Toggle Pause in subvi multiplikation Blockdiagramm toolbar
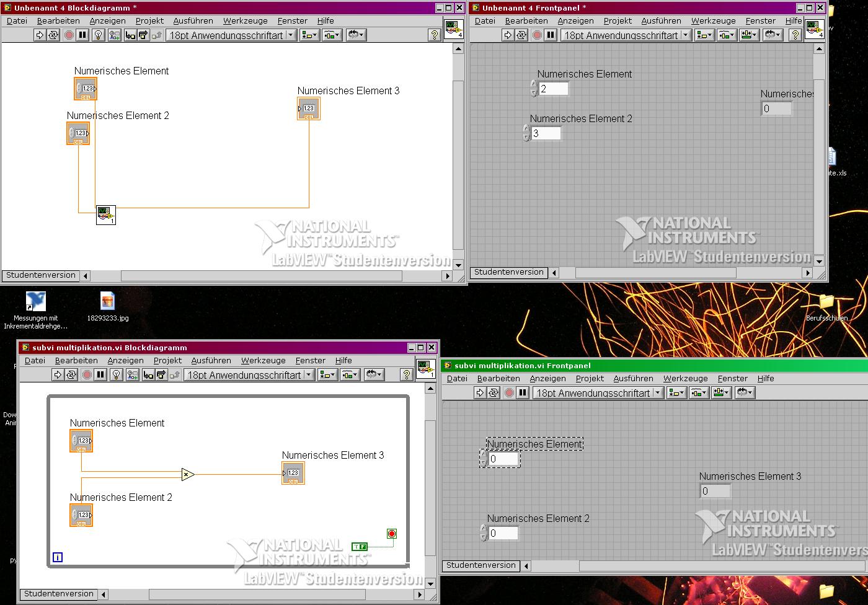The height and width of the screenshot is (605, 868). click(100, 375)
